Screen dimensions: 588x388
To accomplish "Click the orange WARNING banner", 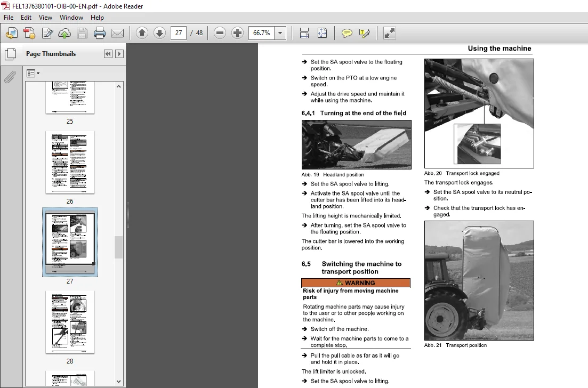I will pyautogui.click(x=356, y=282).
